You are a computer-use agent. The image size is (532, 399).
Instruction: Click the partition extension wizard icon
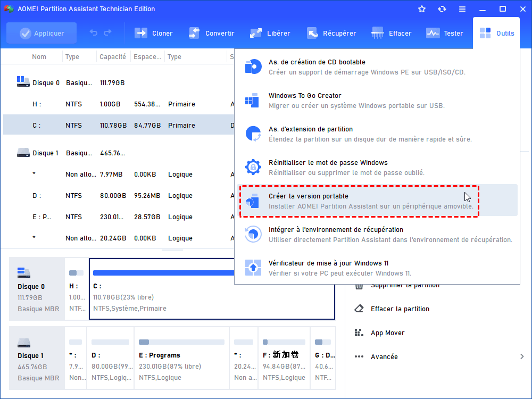253,134
